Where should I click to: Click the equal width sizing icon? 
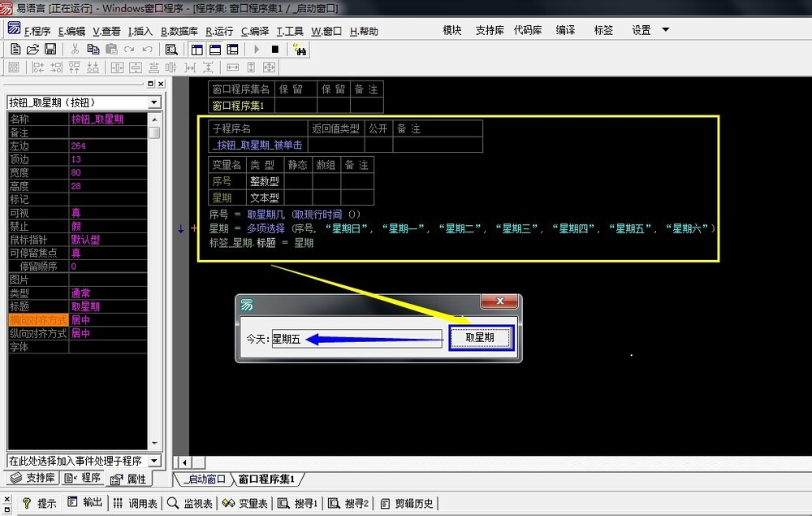233,67
